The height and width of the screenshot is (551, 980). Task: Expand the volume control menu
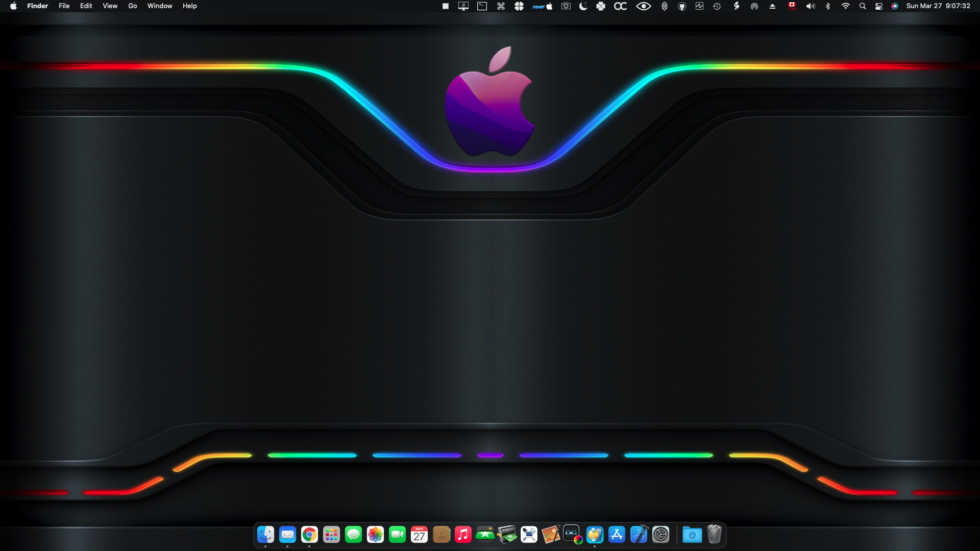tap(811, 6)
